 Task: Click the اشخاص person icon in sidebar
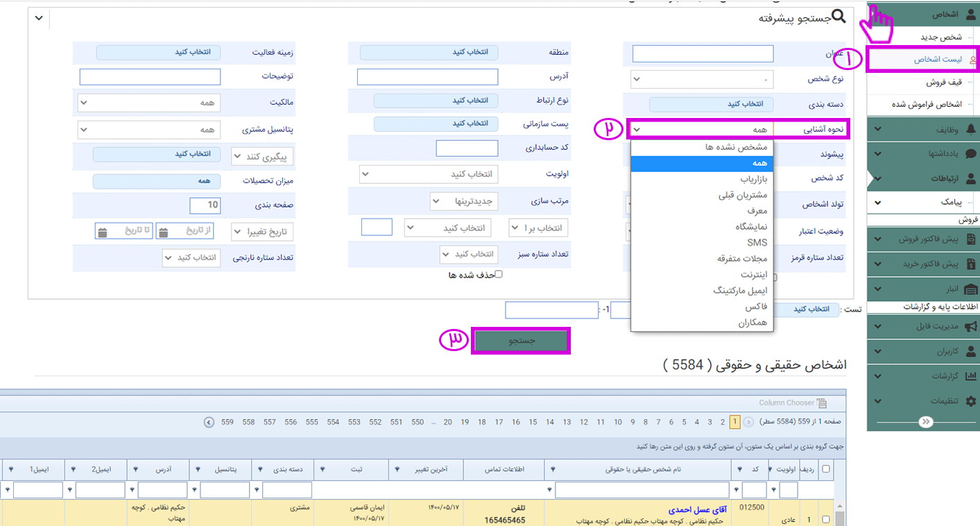click(970, 14)
